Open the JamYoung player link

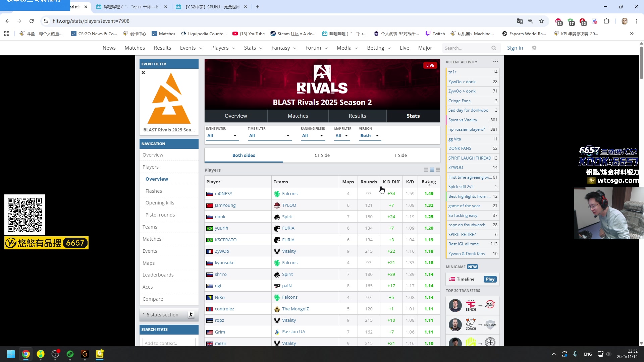click(x=225, y=205)
